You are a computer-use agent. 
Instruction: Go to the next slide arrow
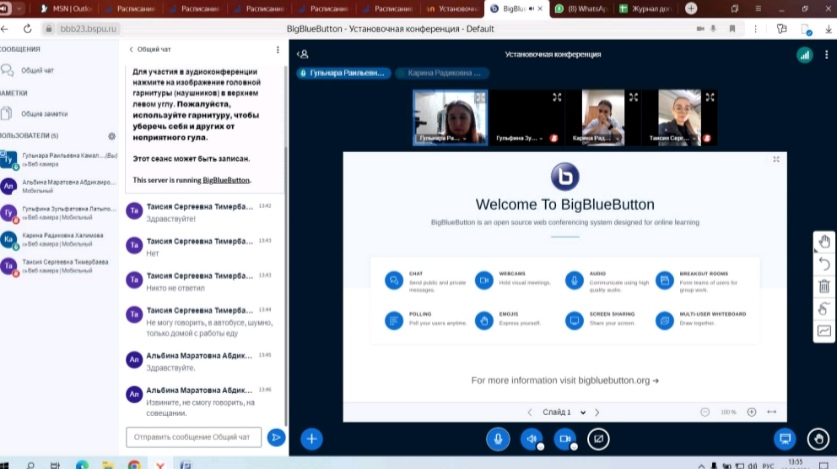[597, 412]
